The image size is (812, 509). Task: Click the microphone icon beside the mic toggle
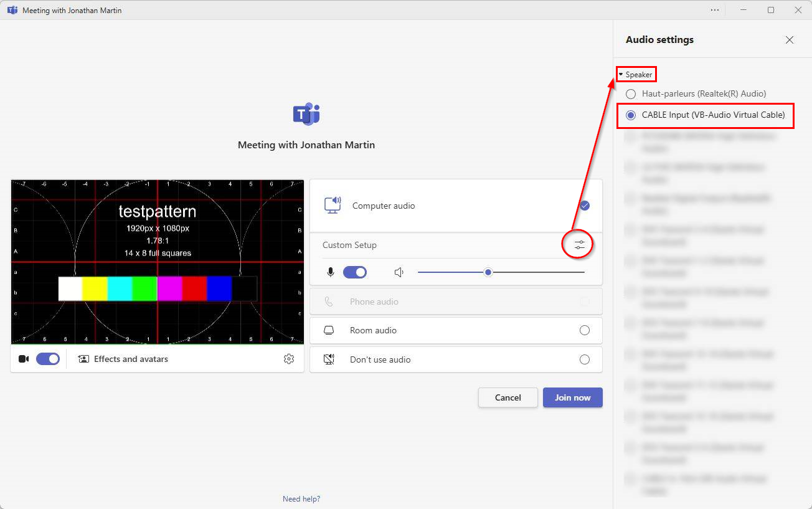[x=331, y=272]
